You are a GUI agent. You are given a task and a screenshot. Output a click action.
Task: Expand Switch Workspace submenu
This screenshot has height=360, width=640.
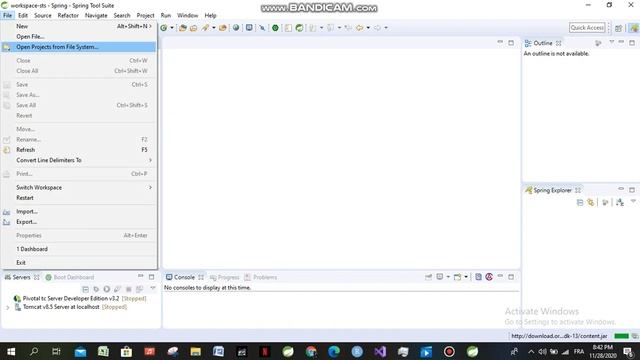(78, 187)
